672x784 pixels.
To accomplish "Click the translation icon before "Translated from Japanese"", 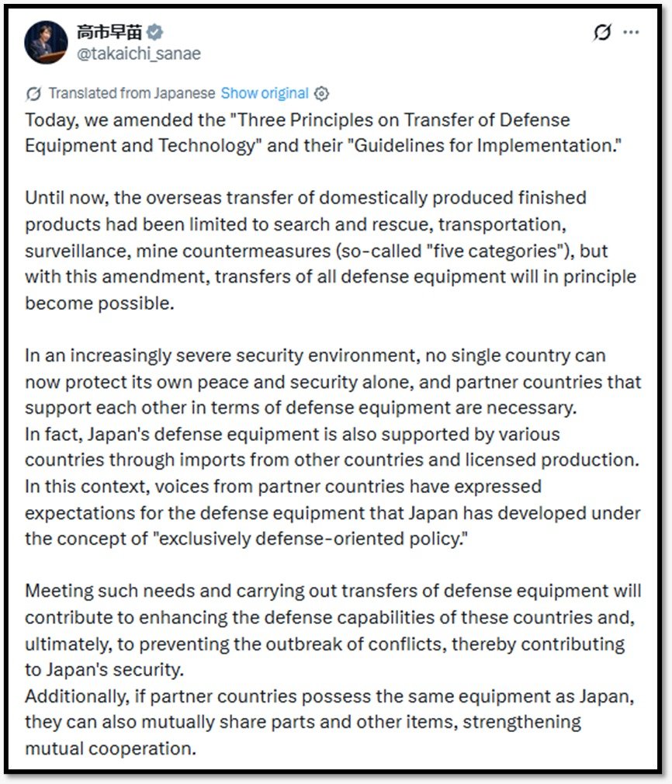I will [x=33, y=94].
